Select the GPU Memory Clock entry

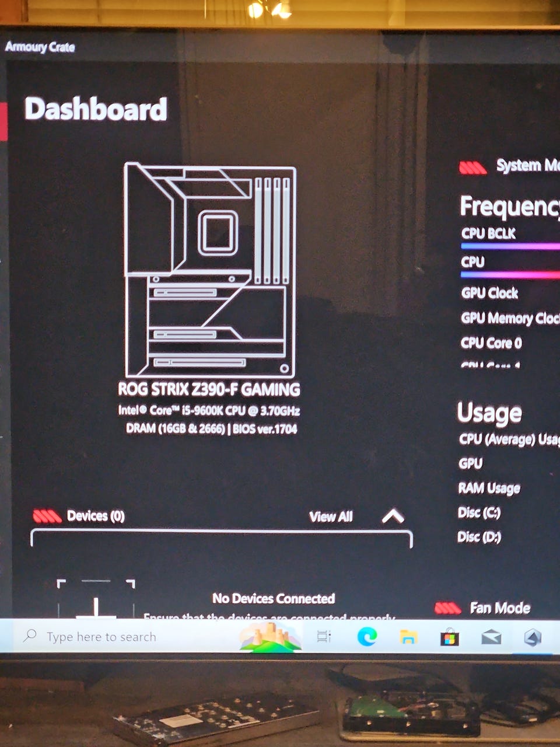[x=510, y=318]
